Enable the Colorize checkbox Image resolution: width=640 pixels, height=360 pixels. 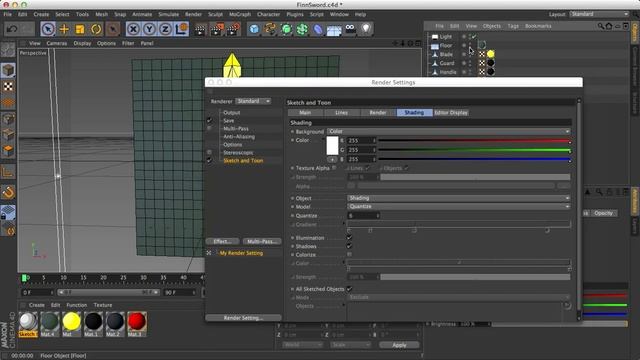[x=349, y=255]
